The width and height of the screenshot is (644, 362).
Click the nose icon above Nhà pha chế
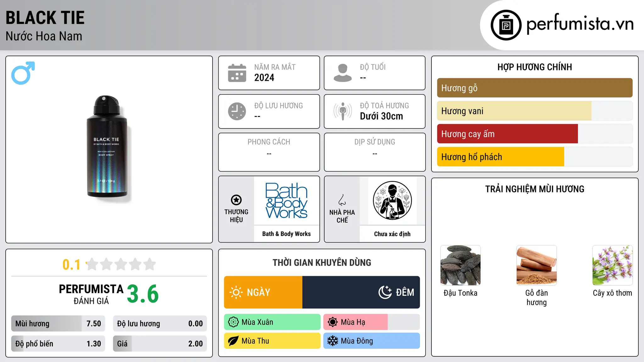coord(342,200)
